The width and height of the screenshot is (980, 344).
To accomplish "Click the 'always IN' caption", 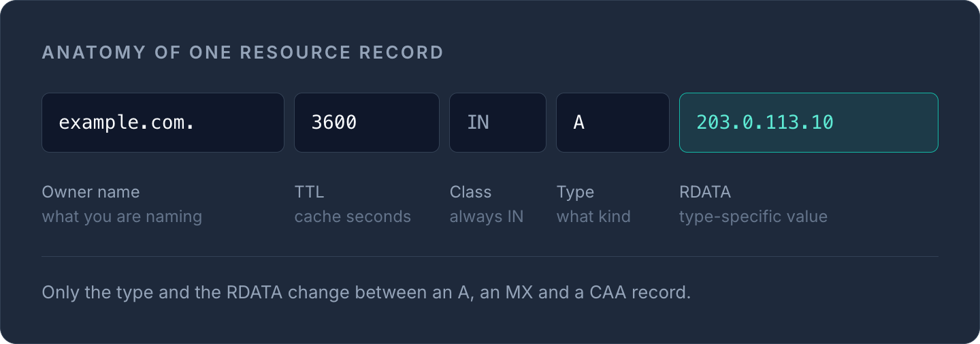I will tap(487, 217).
